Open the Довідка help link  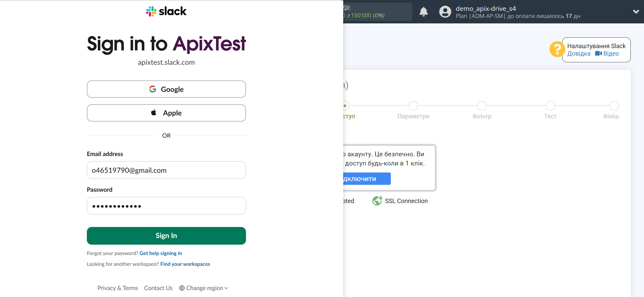[x=579, y=54]
